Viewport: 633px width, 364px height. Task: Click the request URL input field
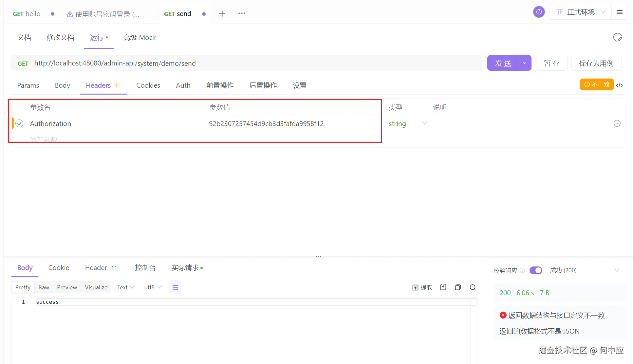point(229,63)
